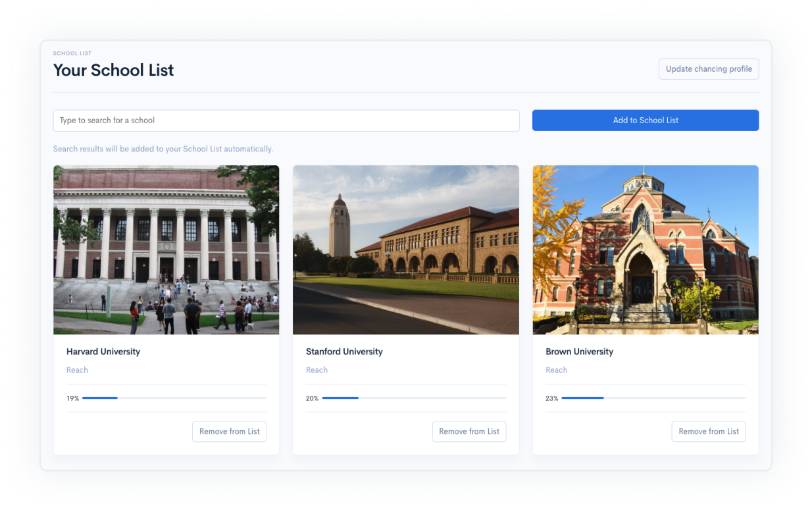
Task: Focus the school search input field
Action: [x=286, y=121]
